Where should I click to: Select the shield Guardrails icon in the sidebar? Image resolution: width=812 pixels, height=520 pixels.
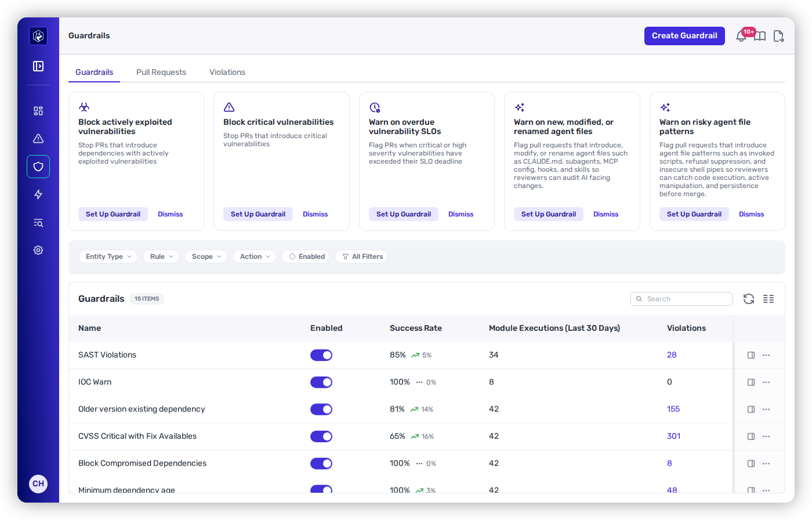click(38, 167)
